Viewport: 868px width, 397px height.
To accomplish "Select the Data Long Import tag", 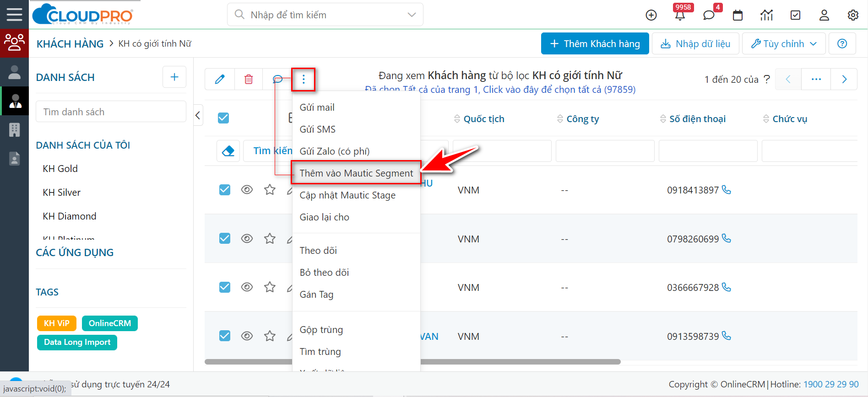I will (x=77, y=342).
